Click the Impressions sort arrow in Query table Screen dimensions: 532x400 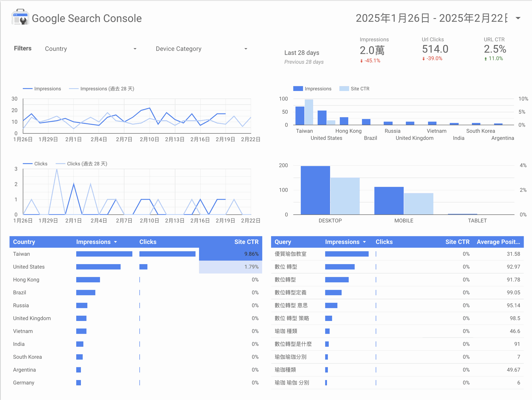[x=364, y=242]
